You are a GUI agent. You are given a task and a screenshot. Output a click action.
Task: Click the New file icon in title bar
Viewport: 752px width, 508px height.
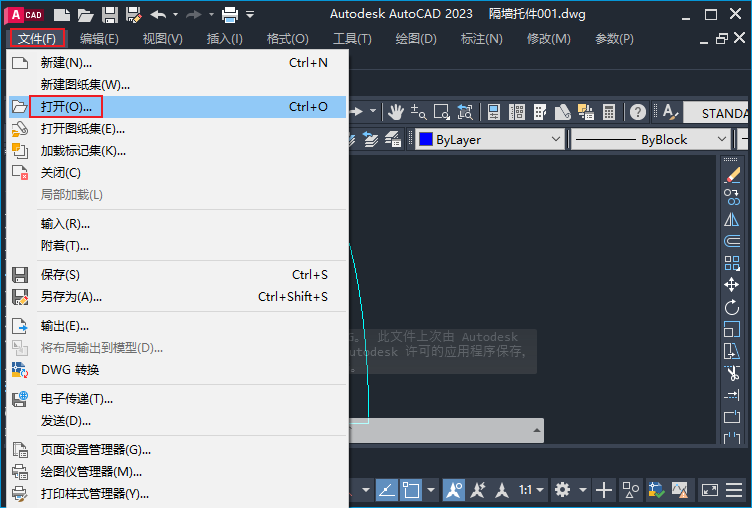point(62,15)
